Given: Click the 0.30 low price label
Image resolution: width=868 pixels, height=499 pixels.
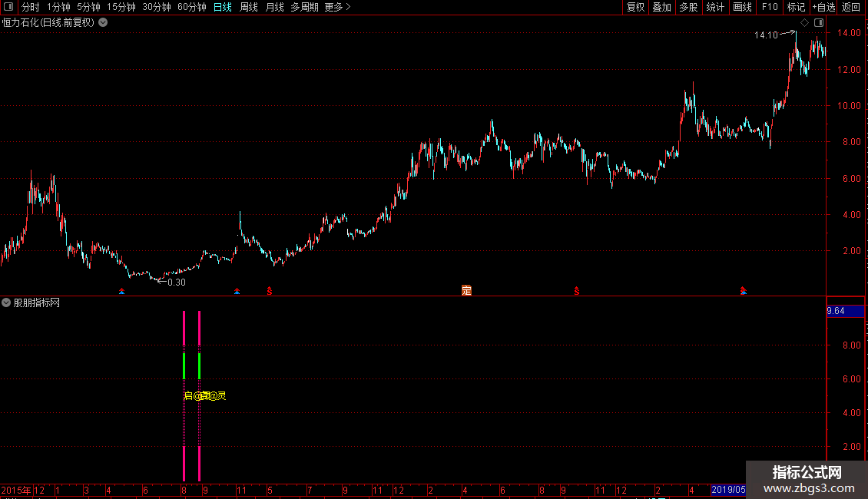Looking at the screenshot, I should [177, 283].
